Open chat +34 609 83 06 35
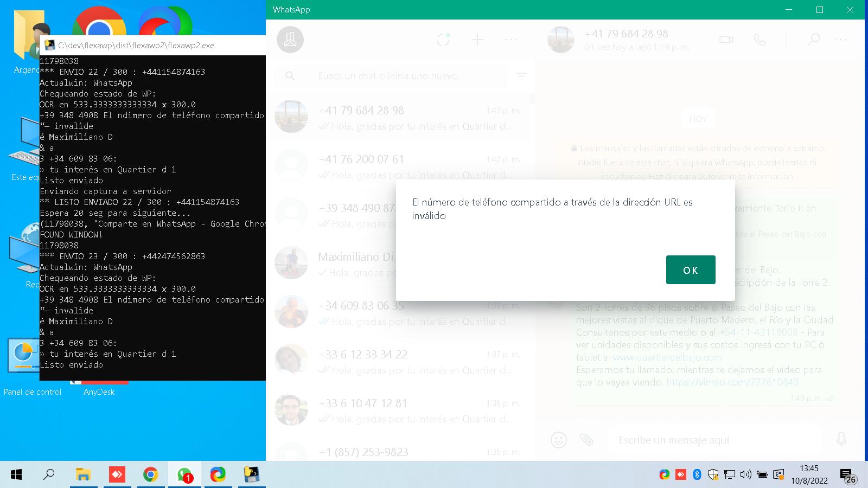This screenshot has height=488, width=868. coord(397,313)
